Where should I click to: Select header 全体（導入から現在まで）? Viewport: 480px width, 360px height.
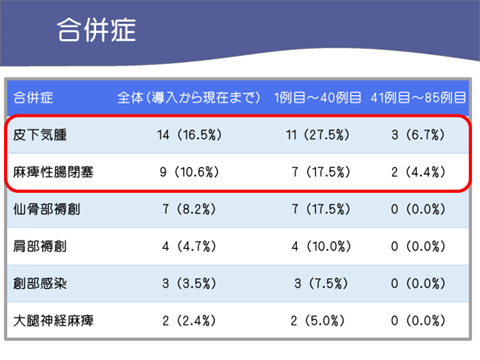pyautogui.click(x=189, y=98)
